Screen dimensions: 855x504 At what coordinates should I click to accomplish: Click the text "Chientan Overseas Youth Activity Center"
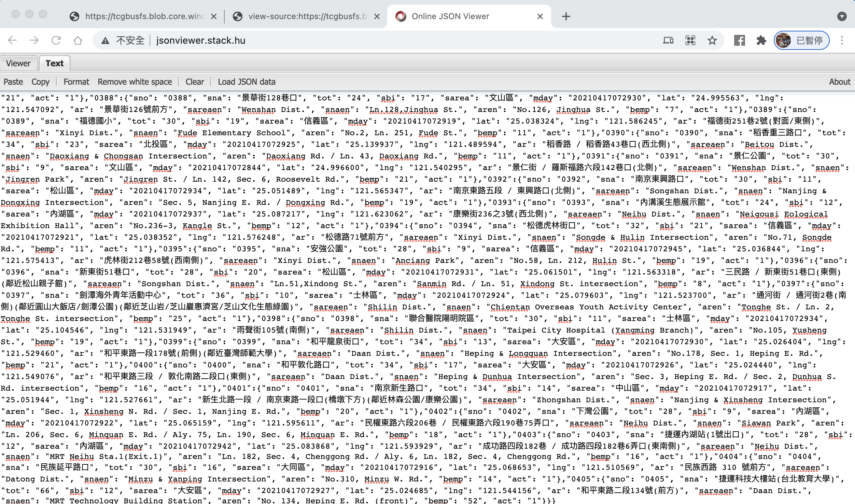[587, 307]
